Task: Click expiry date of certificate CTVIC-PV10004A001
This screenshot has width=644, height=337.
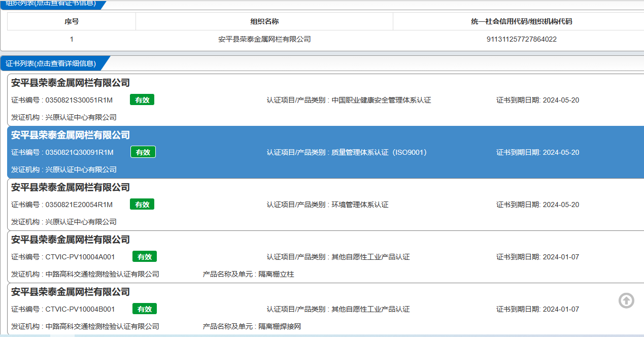Action: (561, 257)
